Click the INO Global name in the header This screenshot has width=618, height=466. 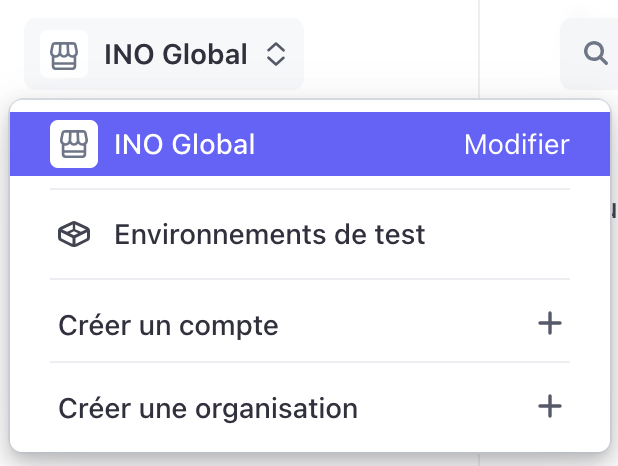pyautogui.click(x=175, y=54)
